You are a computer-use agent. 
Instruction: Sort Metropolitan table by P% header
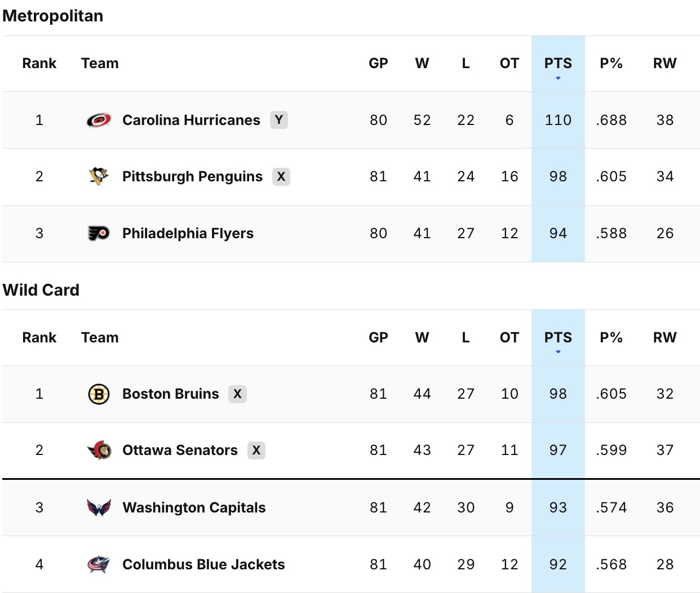(x=611, y=64)
